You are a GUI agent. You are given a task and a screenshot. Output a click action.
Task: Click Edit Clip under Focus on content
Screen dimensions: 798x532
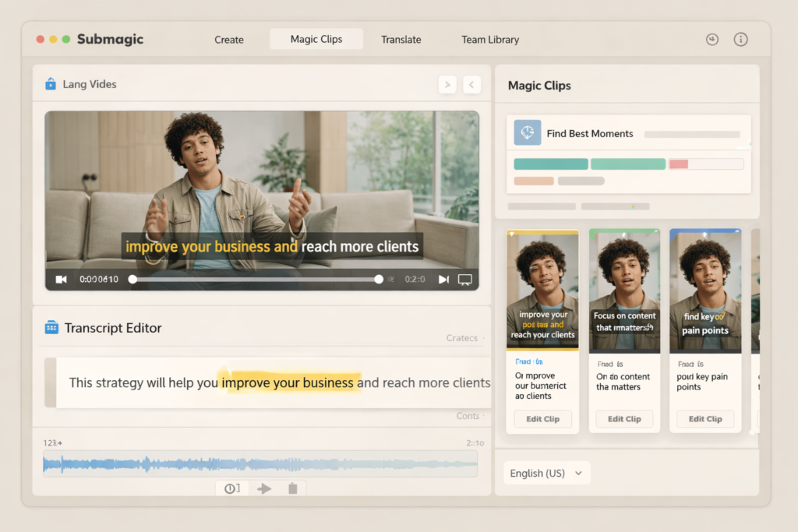click(623, 418)
